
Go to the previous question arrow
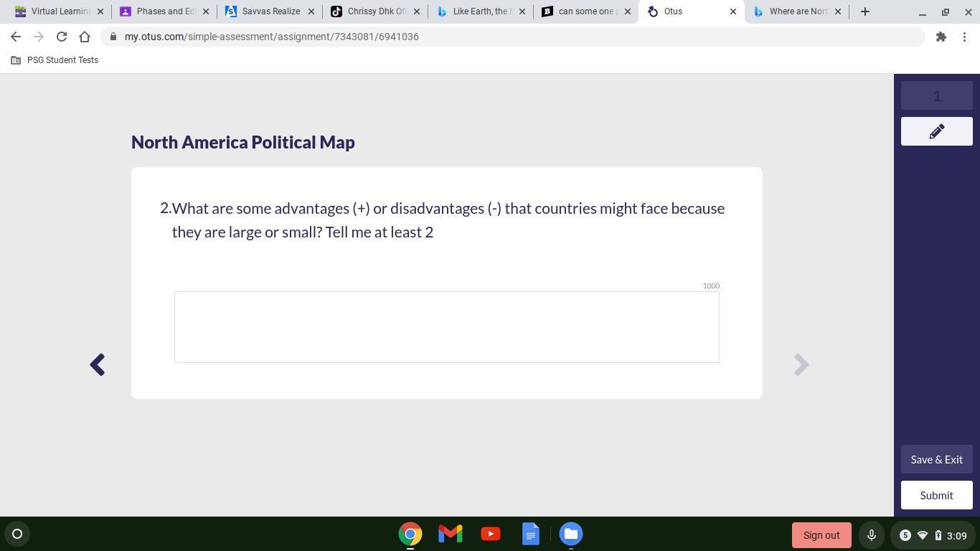[x=98, y=364]
